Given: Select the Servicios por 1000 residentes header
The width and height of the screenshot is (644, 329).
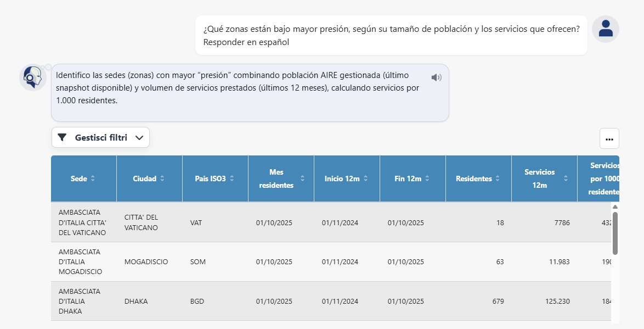Looking at the screenshot, I should point(603,179).
